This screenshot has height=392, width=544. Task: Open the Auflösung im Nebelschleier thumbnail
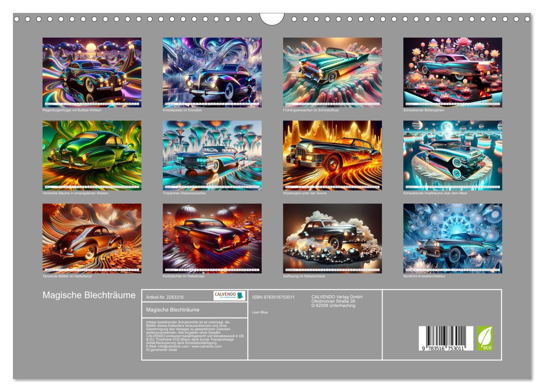pyautogui.click(x=332, y=238)
